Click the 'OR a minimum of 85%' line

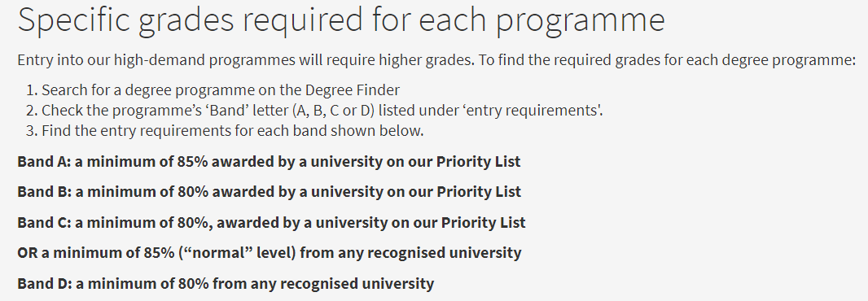(x=269, y=253)
